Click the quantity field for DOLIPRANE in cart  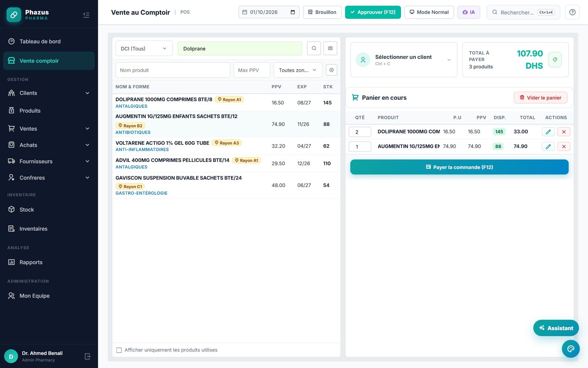pos(360,132)
